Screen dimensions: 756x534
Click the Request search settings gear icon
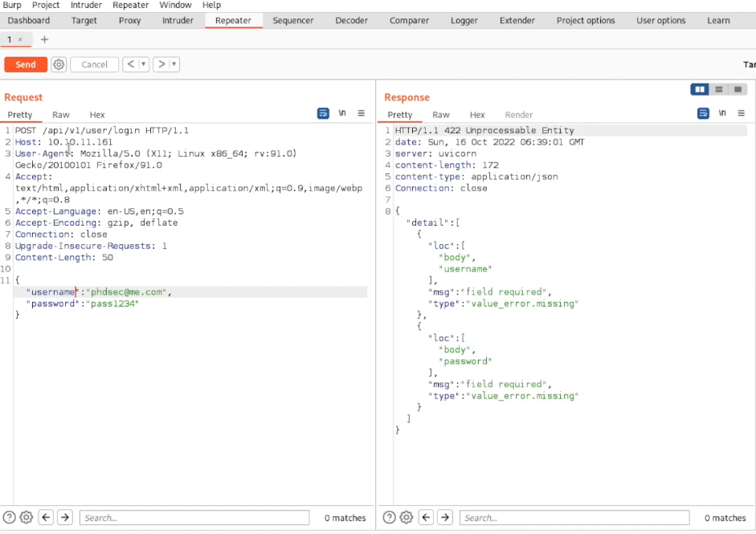point(26,518)
